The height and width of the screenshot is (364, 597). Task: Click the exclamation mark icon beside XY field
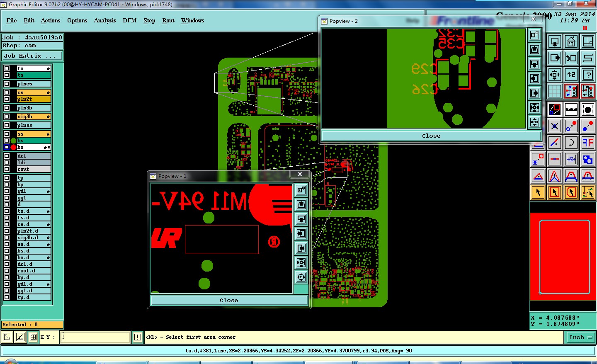point(138,337)
